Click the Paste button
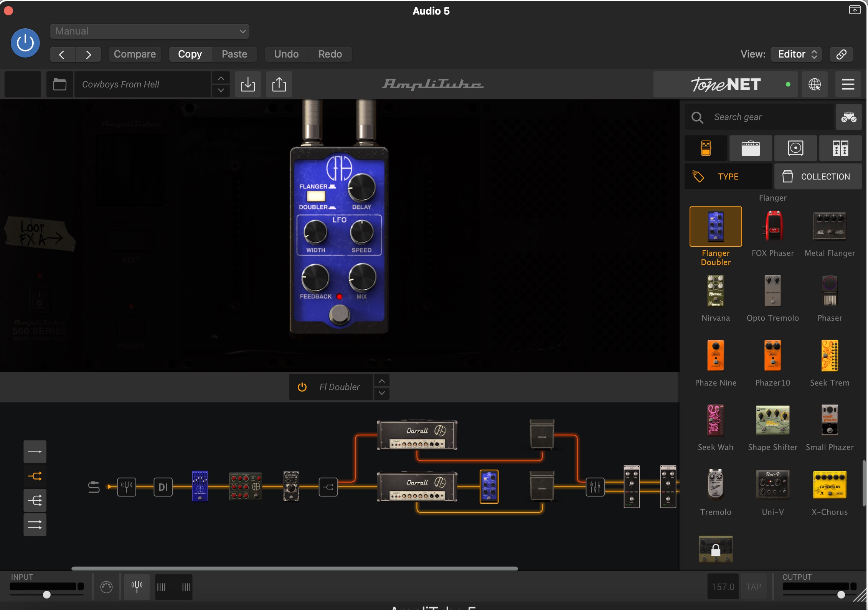This screenshot has height=610, width=868. [234, 54]
